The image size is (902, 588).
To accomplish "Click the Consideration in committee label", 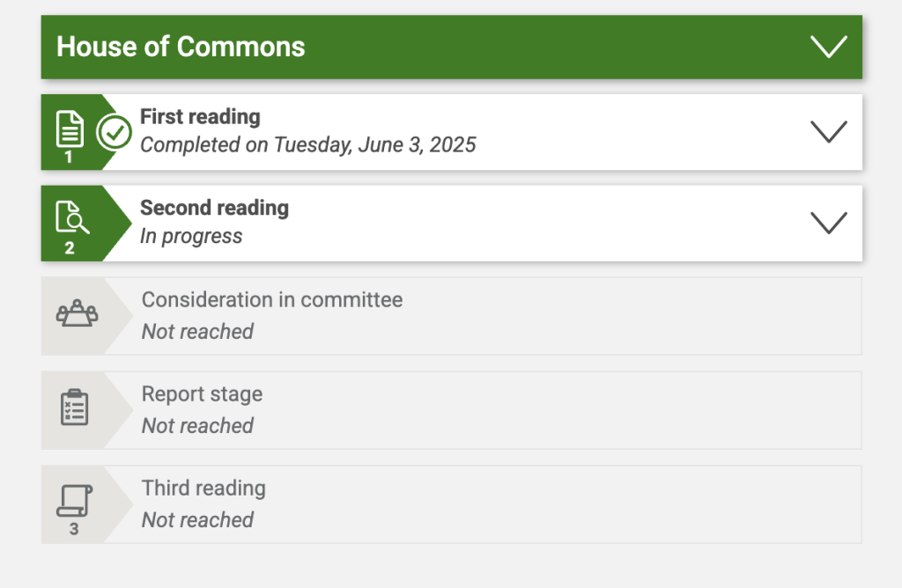I will pyautogui.click(x=272, y=299).
